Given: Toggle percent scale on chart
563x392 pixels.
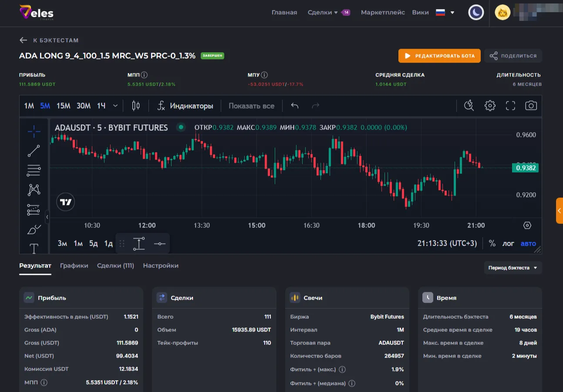Looking at the screenshot, I should [x=492, y=244].
